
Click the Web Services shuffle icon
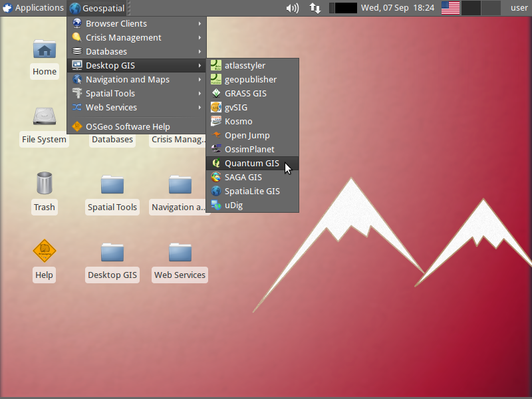pos(77,107)
